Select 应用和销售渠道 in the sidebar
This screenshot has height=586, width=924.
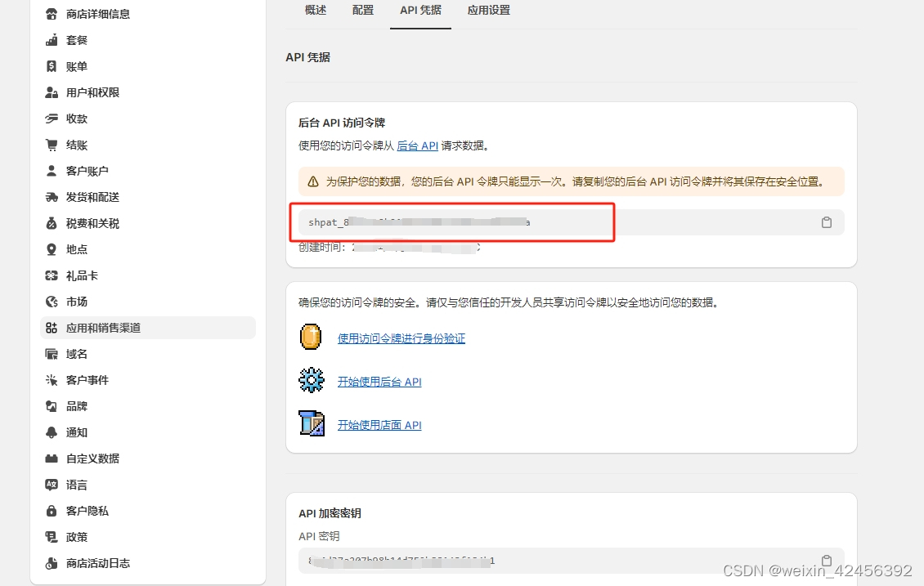pyautogui.click(x=98, y=328)
